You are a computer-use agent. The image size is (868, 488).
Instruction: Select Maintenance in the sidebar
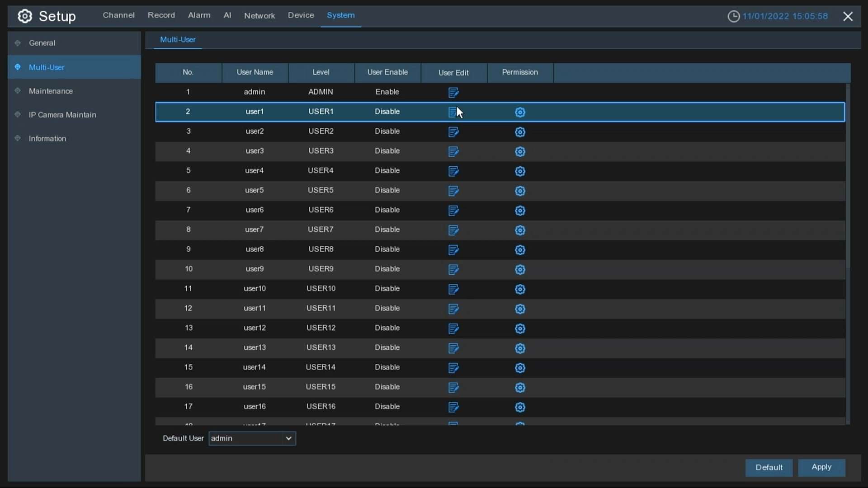click(x=51, y=91)
